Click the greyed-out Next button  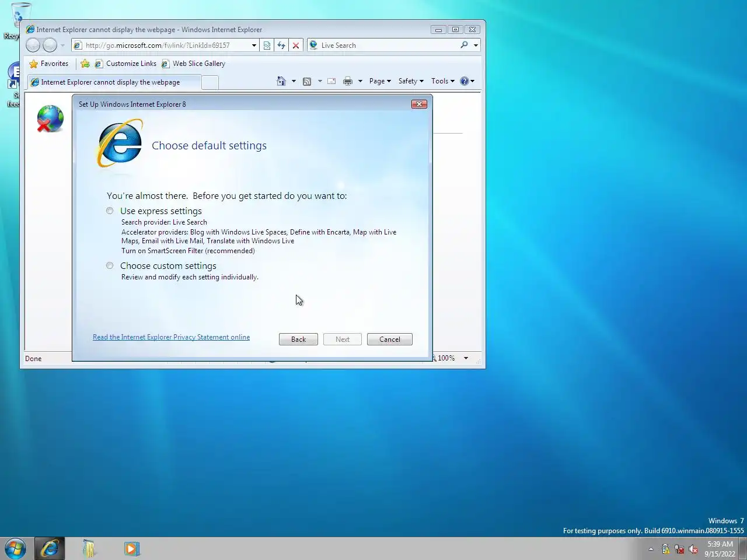pyautogui.click(x=343, y=339)
